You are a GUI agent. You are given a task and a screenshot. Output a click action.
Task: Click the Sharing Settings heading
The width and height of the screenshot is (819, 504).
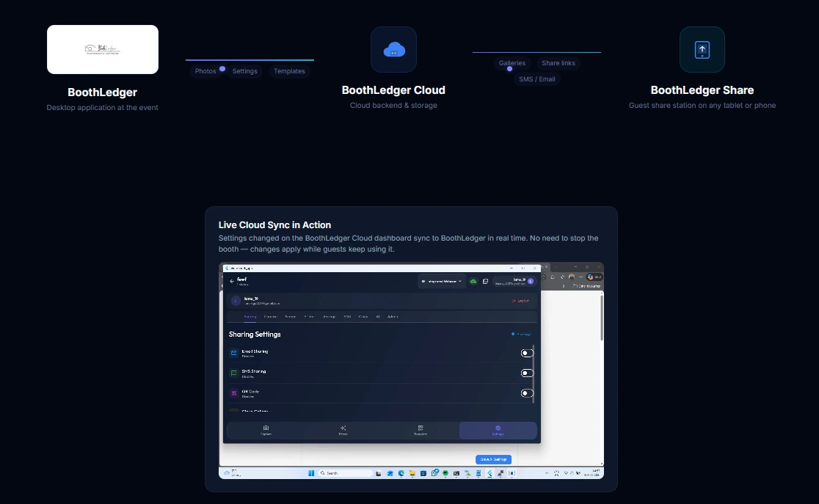click(255, 335)
